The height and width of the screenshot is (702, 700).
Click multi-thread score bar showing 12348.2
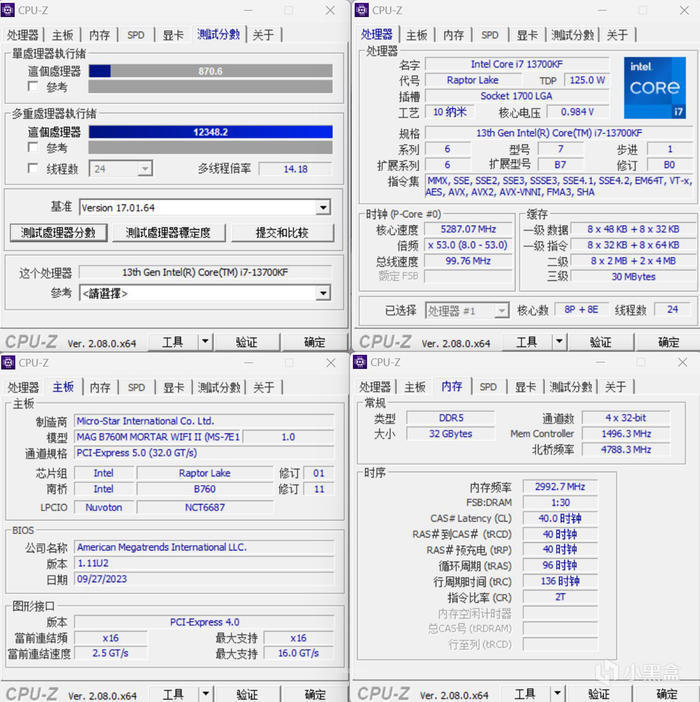pyautogui.click(x=210, y=132)
